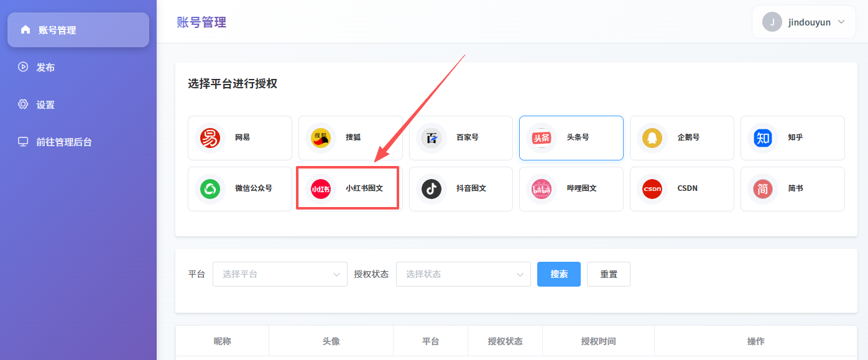868x360 pixels.
Task: Click the Douyin (抖音图文) icon
Action: [432, 188]
